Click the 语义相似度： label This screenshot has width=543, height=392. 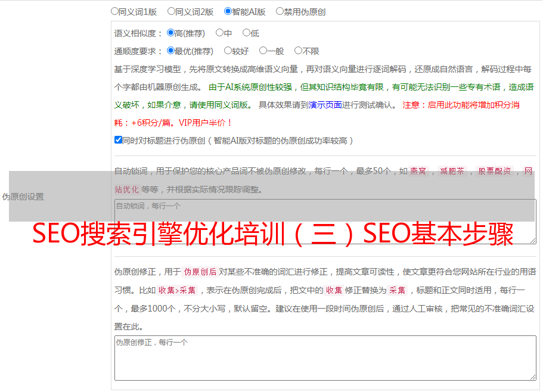point(138,33)
